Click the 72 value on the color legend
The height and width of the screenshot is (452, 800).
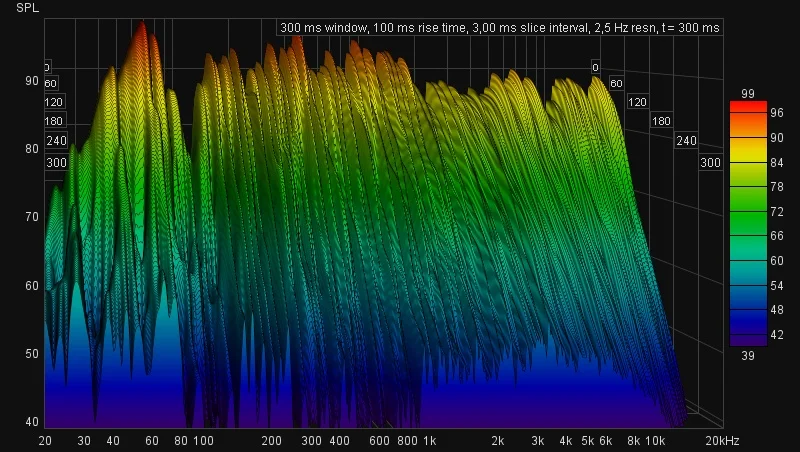777,211
